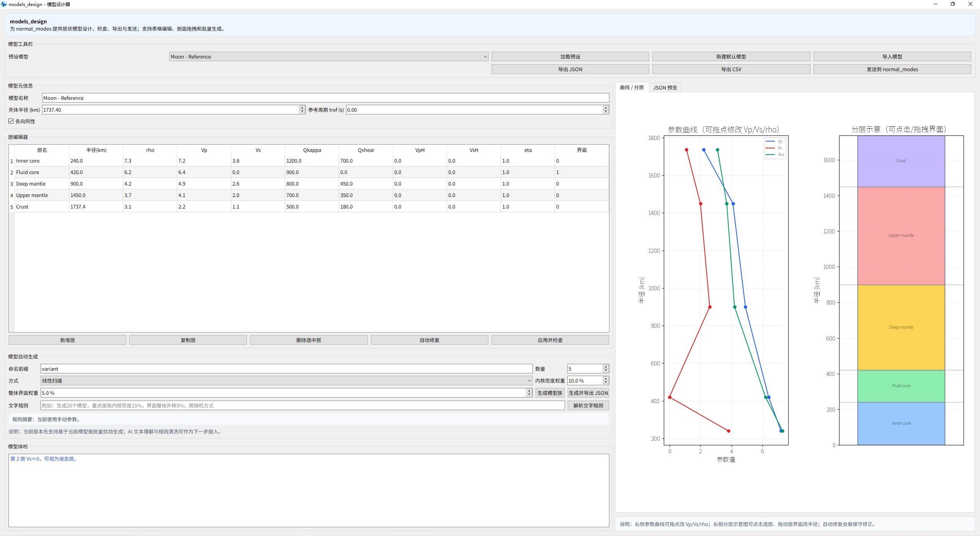Toggle the 各向同性 checkbox
This screenshot has height=536, width=980.
(x=11, y=121)
